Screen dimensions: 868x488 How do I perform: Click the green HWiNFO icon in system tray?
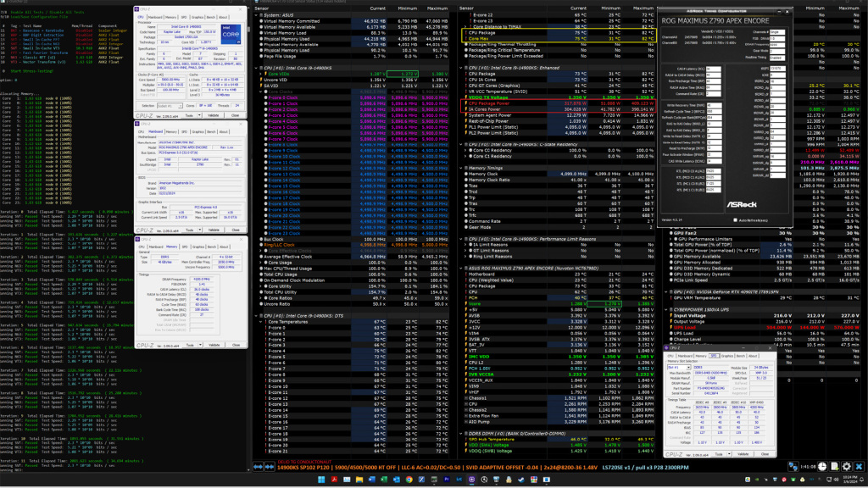click(793, 479)
